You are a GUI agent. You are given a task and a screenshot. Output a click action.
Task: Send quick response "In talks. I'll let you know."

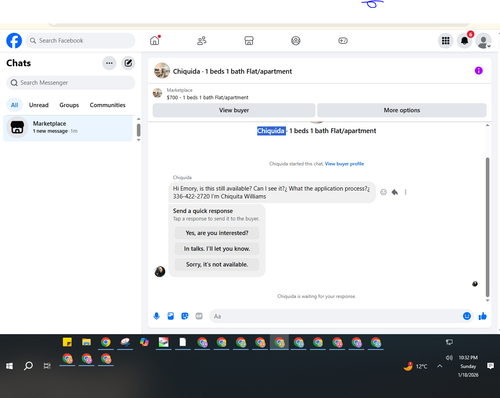(x=217, y=249)
